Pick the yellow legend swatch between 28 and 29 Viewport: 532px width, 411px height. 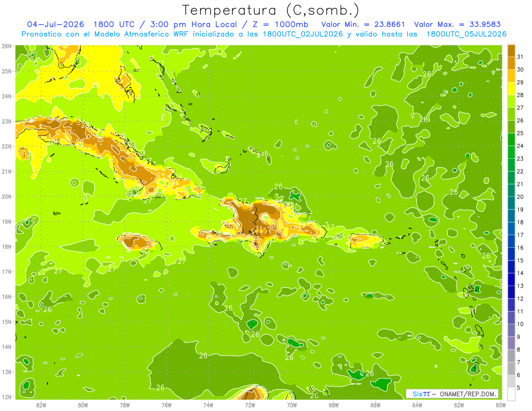coord(511,88)
